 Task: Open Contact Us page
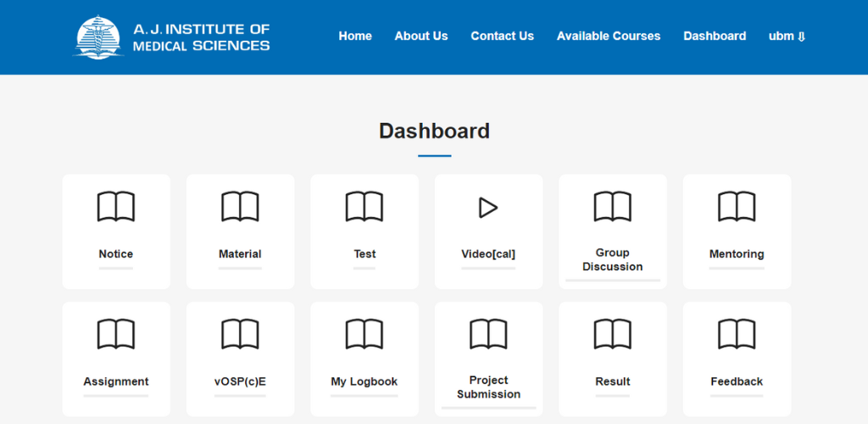(x=502, y=36)
